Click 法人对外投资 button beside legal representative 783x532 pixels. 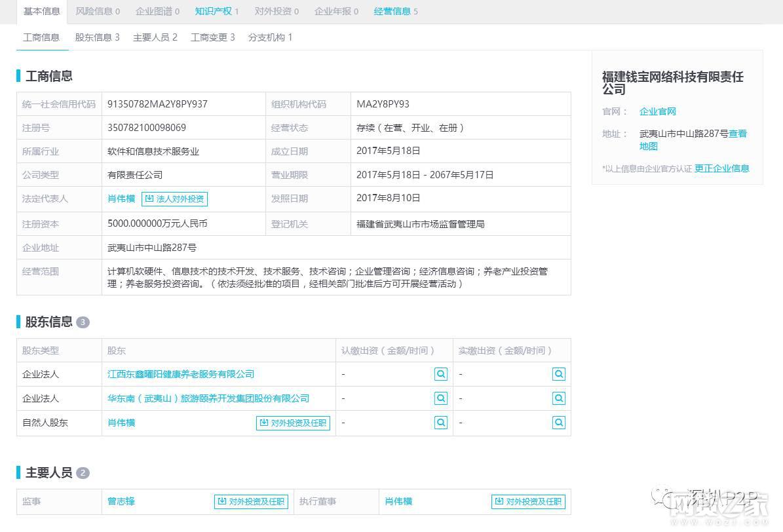click(x=174, y=199)
